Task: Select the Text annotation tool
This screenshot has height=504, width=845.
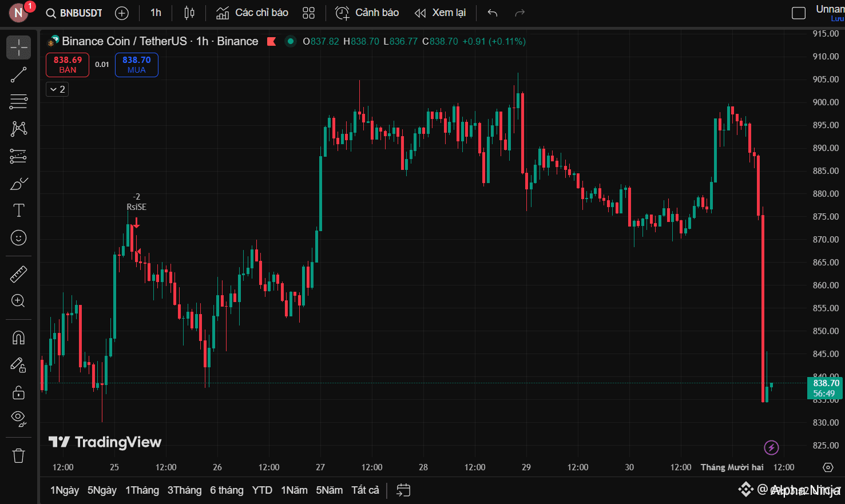Action: 18,211
